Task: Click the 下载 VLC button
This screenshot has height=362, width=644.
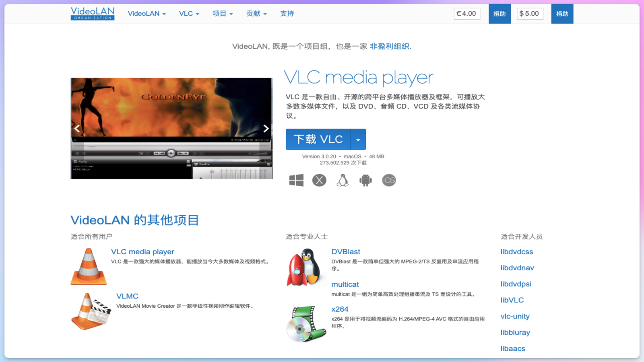Action: [x=318, y=139]
